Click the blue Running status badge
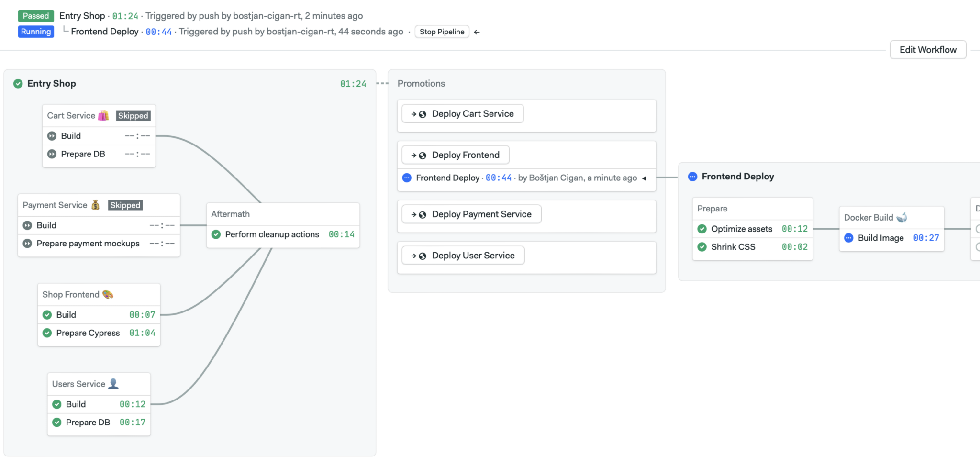The width and height of the screenshot is (980, 467). tap(35, 32)
